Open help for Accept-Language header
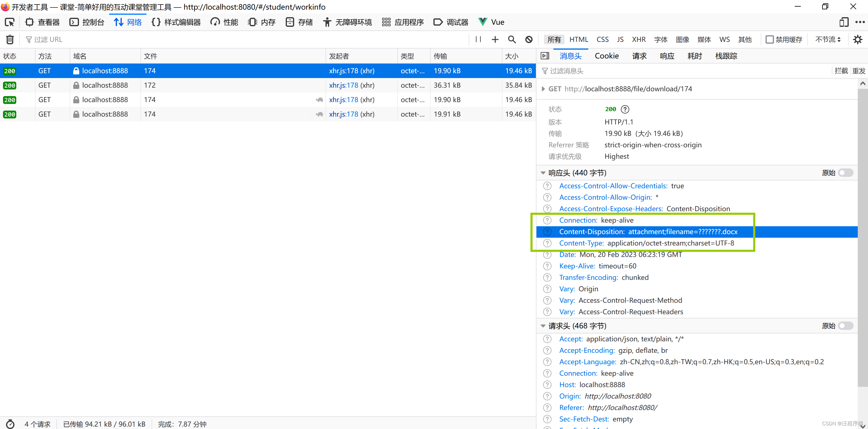 (x=547, y=362)
